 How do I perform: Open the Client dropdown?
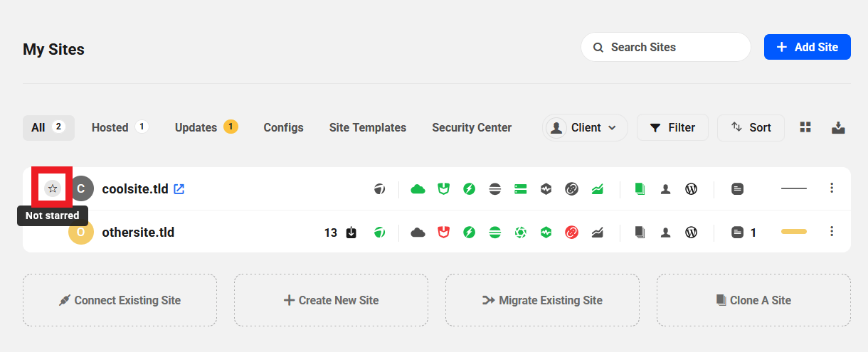point(586,128)
